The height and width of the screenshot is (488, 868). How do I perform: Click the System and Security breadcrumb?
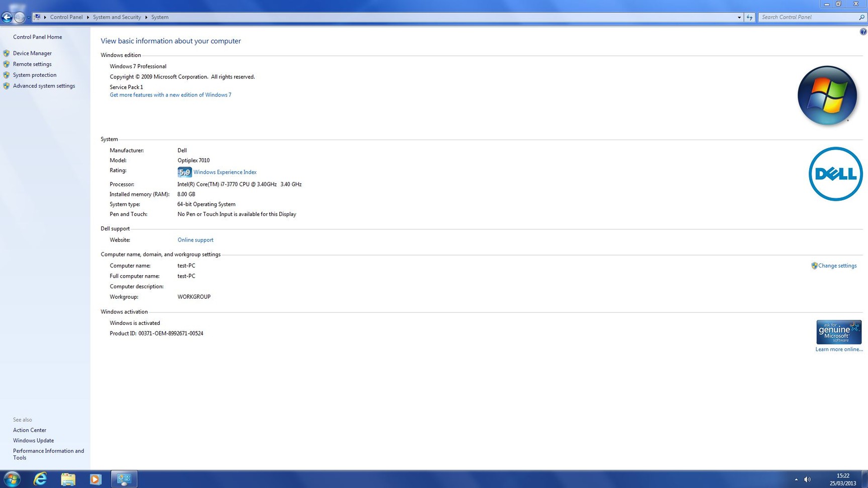[x=117, y=17]
